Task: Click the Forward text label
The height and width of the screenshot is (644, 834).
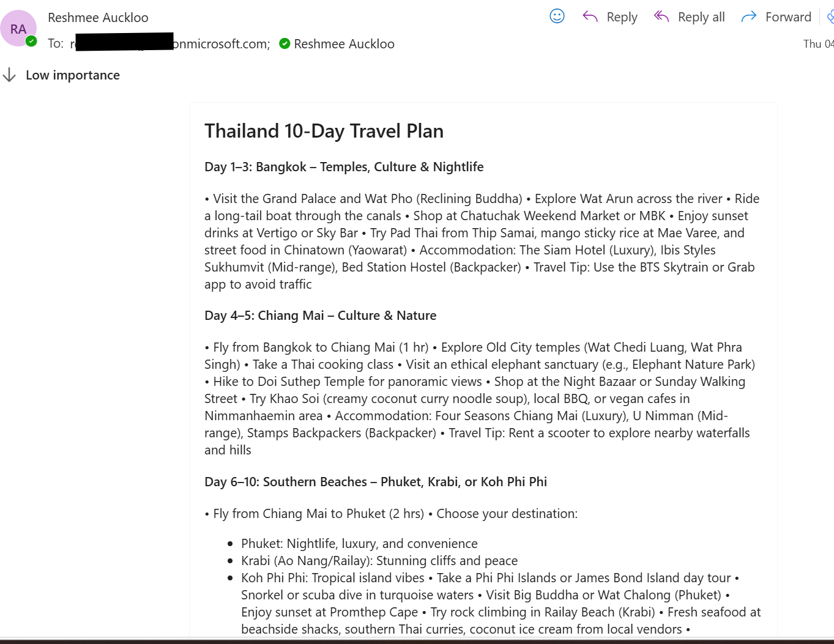Action: (x=788, y=17)
